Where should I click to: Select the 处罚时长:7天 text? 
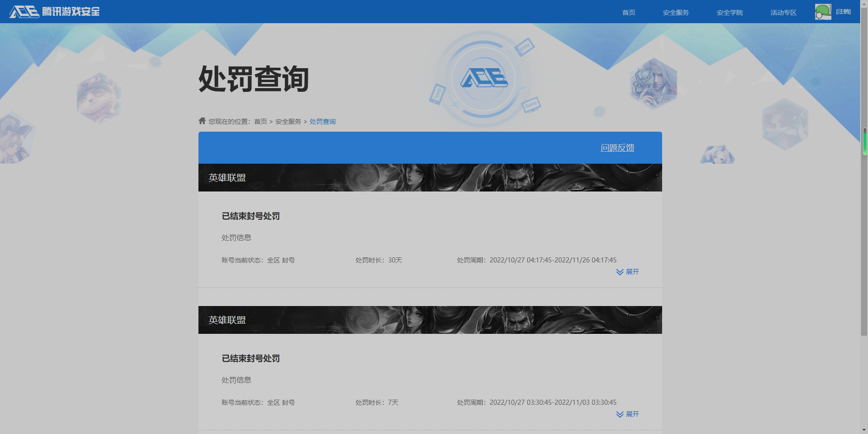(377, 402)
